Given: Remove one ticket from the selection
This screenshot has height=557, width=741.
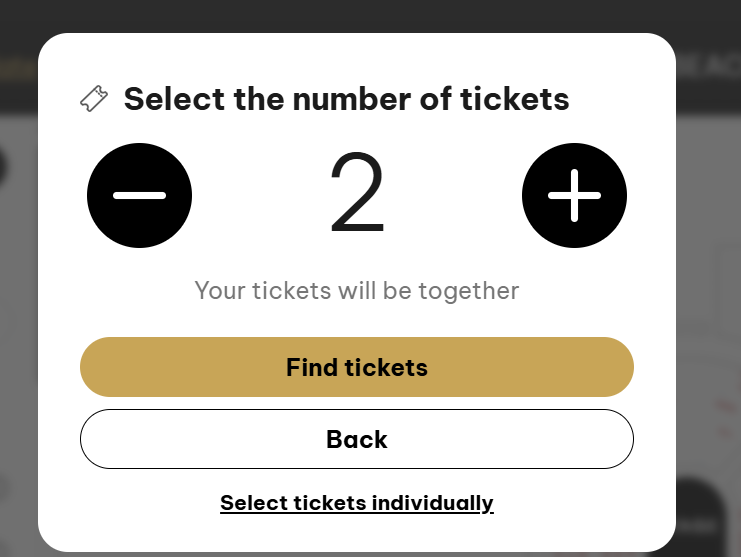Looking at the screenshot, I should [139, 195].
